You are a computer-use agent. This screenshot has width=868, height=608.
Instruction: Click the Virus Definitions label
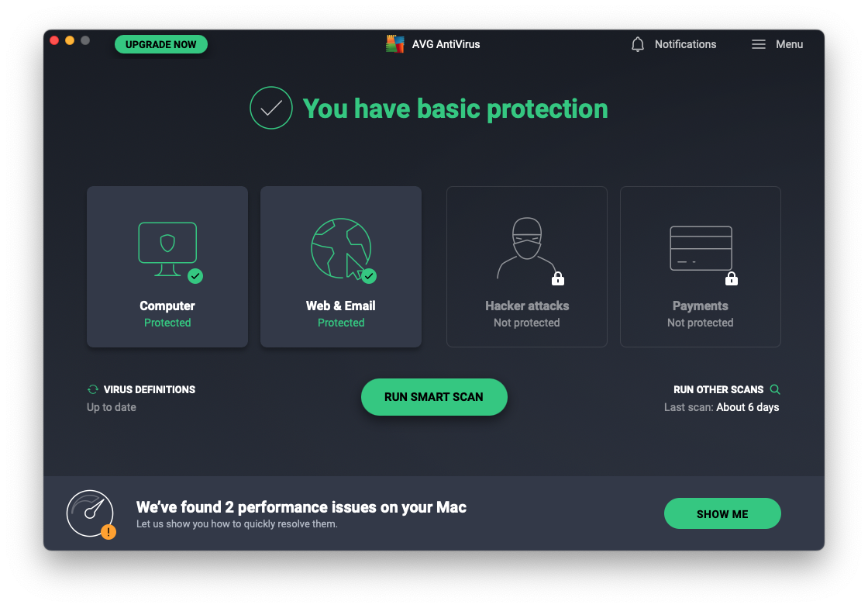[x=150, y=389]
